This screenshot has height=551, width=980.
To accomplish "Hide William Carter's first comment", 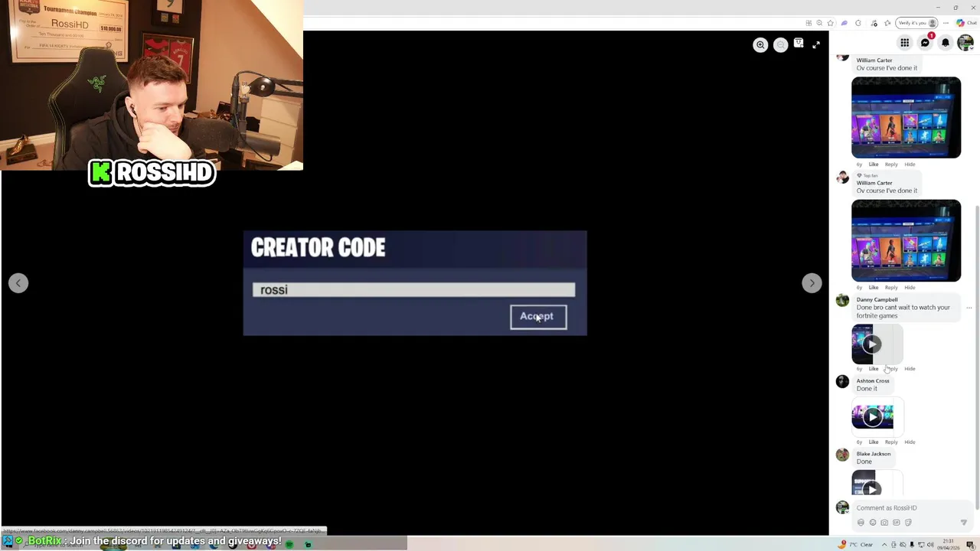I will click(x=910, y=165).
